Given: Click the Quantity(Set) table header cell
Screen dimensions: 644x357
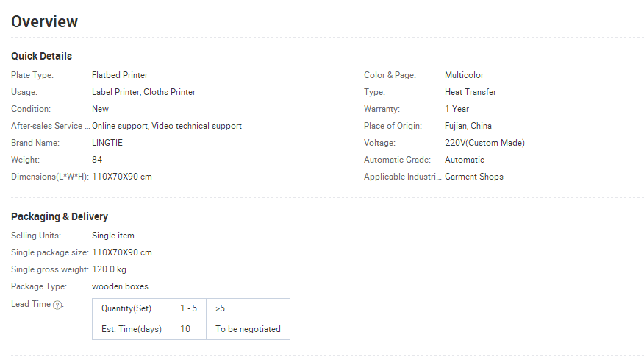Looking at the screenshot, I should [132, 308].
